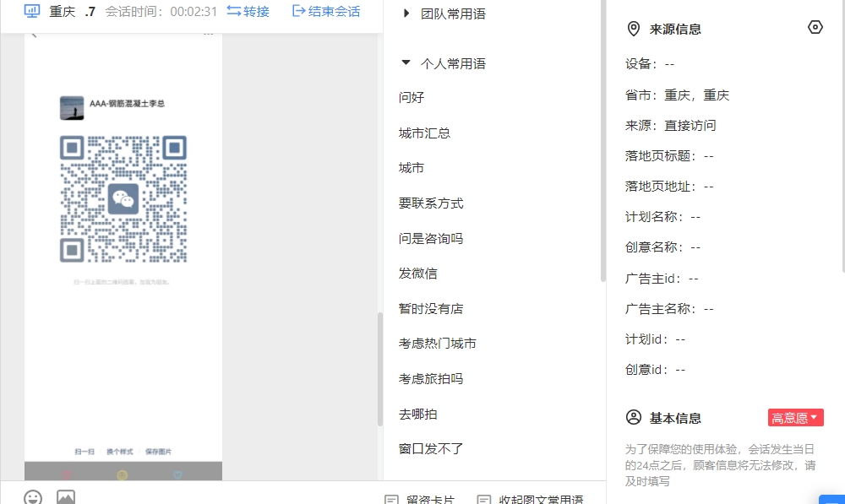The width and height of the screenshot is (845, 504).
Task: Click the 广告主名称 field row
Action: (x=669, y=309)
